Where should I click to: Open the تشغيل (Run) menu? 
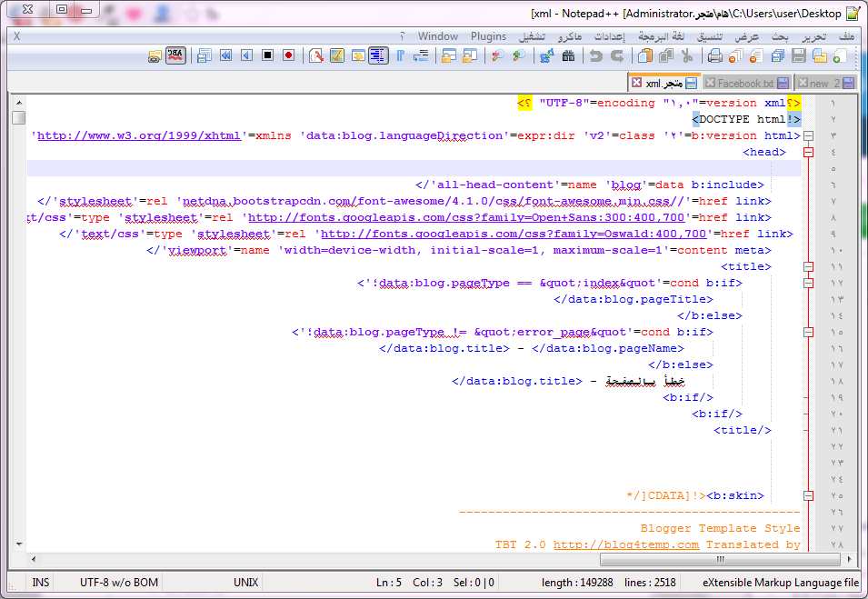tap(532, 36)
